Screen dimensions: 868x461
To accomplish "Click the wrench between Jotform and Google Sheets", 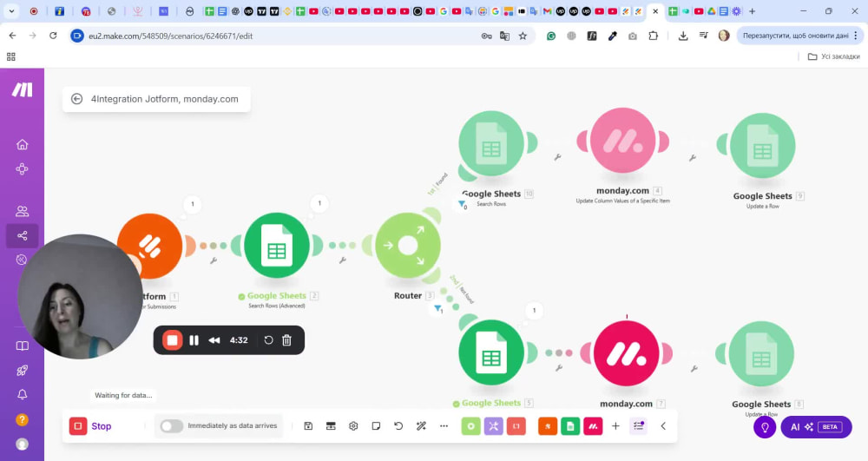I will coord(214,260).
